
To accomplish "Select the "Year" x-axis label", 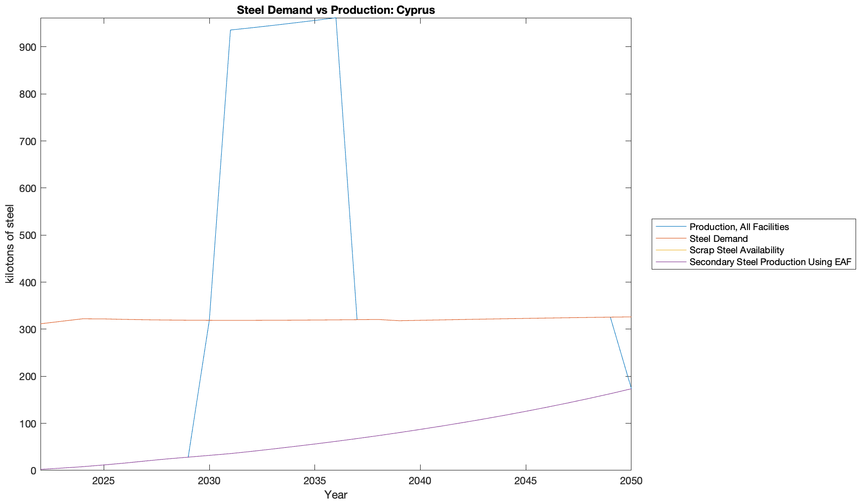I will point(336,495).
